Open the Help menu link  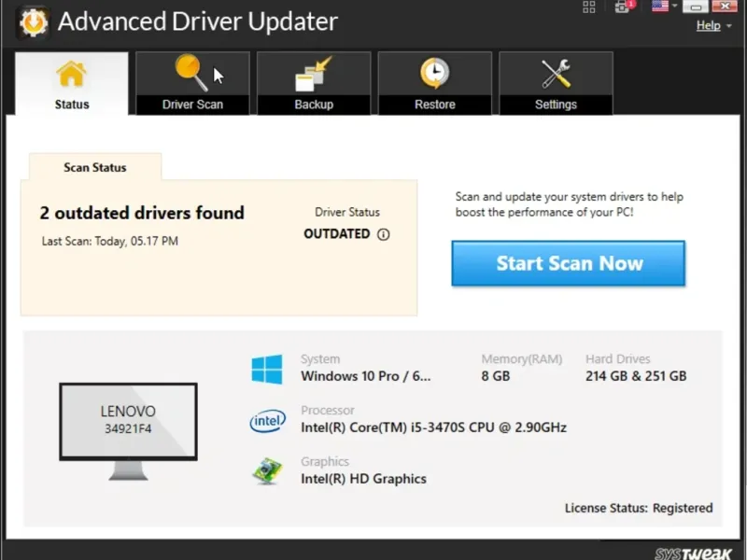coord(709,25)
